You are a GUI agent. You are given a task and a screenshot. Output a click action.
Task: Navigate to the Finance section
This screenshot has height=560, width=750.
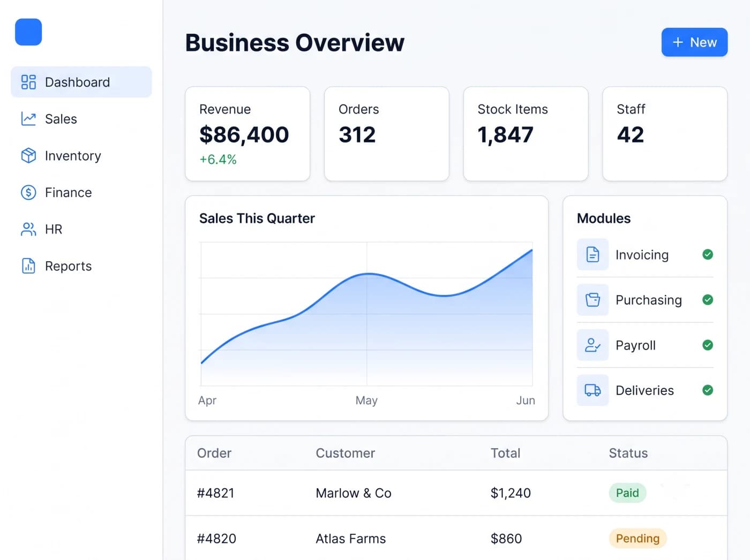(81, 192)
